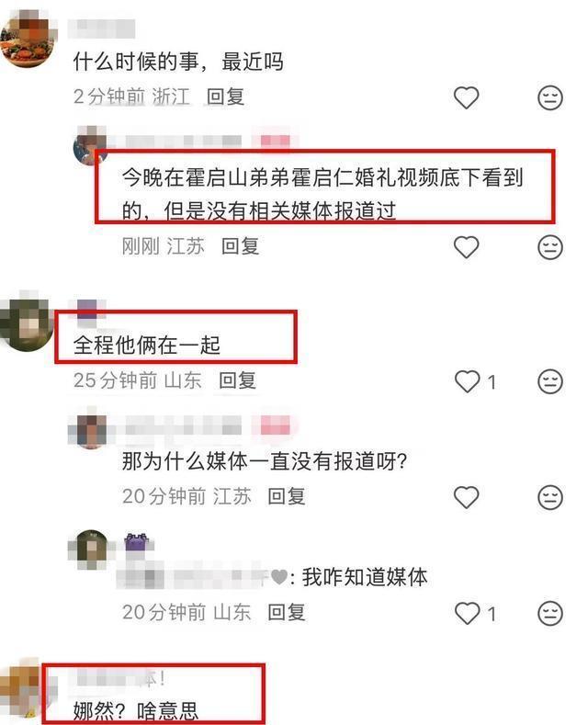
Task: Open the comment text '娜然? 啥意思'
Action: pos(135,710)
